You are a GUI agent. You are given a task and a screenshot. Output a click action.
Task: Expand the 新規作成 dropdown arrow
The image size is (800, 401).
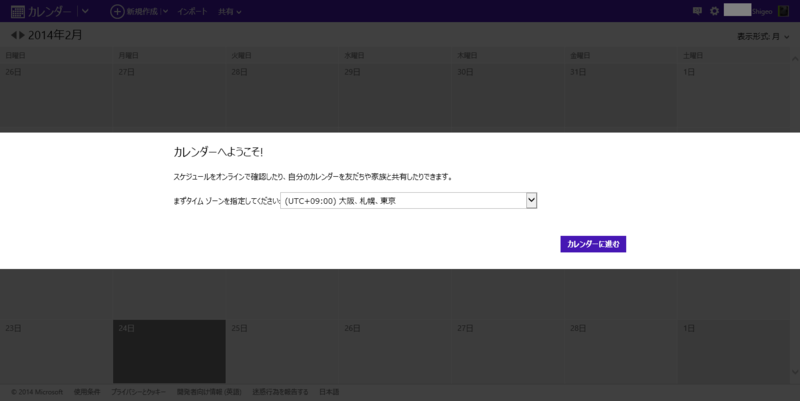(x=165, y=11)
